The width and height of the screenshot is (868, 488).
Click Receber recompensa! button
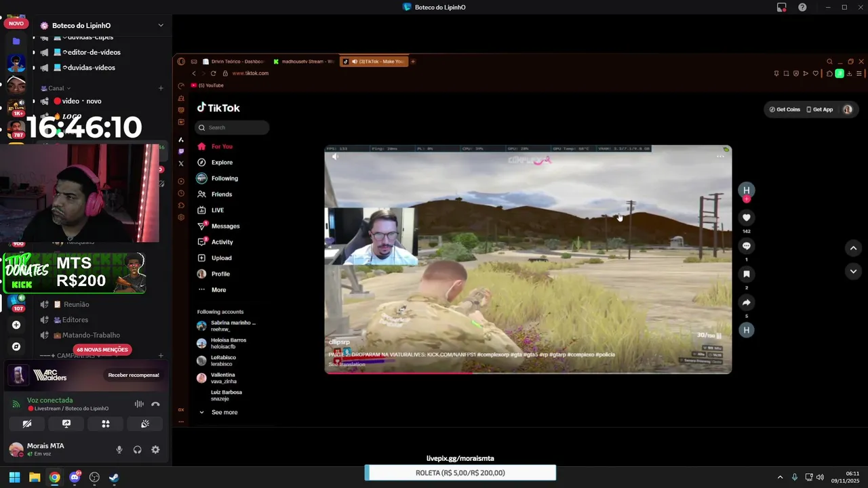[134, 375]
